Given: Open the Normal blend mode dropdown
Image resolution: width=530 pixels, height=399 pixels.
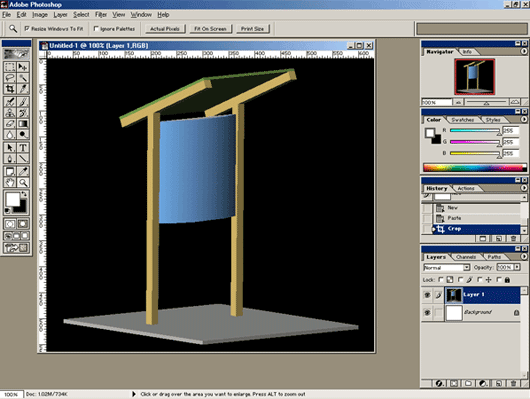Looking at the screenshot, I should point(447,267).
